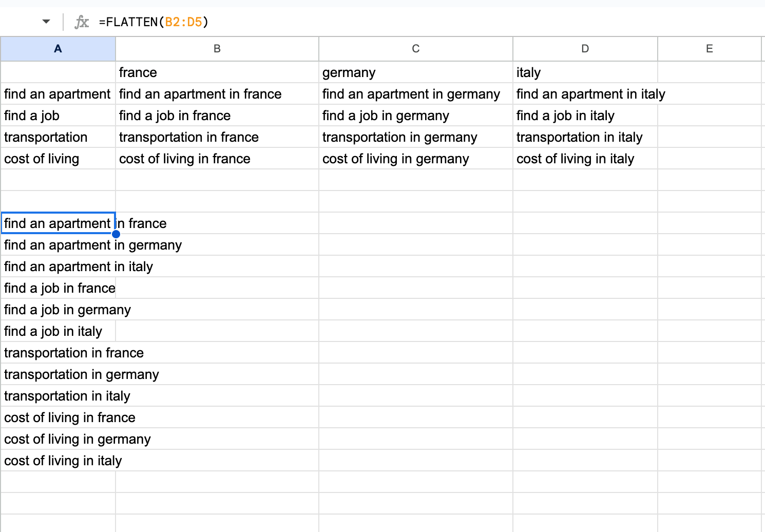Select column E header

709,49
